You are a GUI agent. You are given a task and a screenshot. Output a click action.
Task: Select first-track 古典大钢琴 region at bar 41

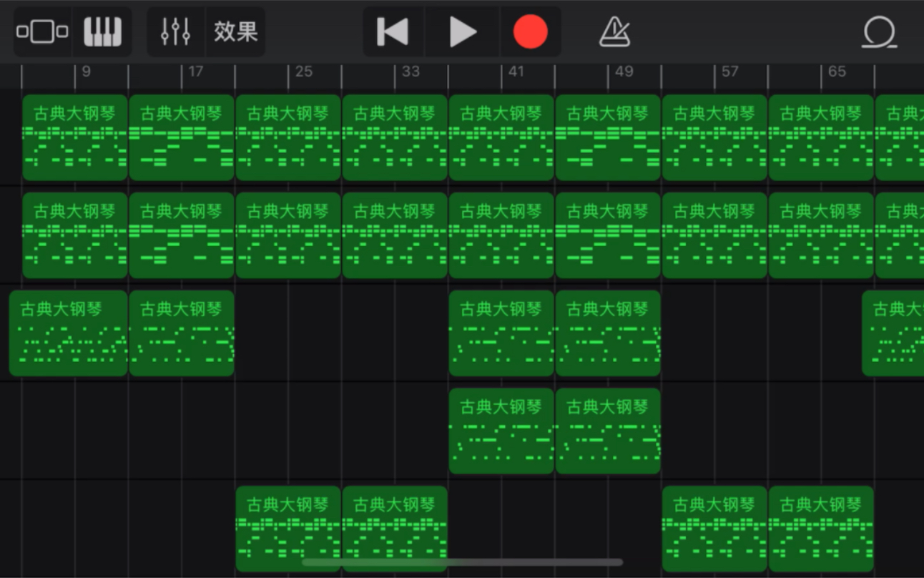[501, 137]
